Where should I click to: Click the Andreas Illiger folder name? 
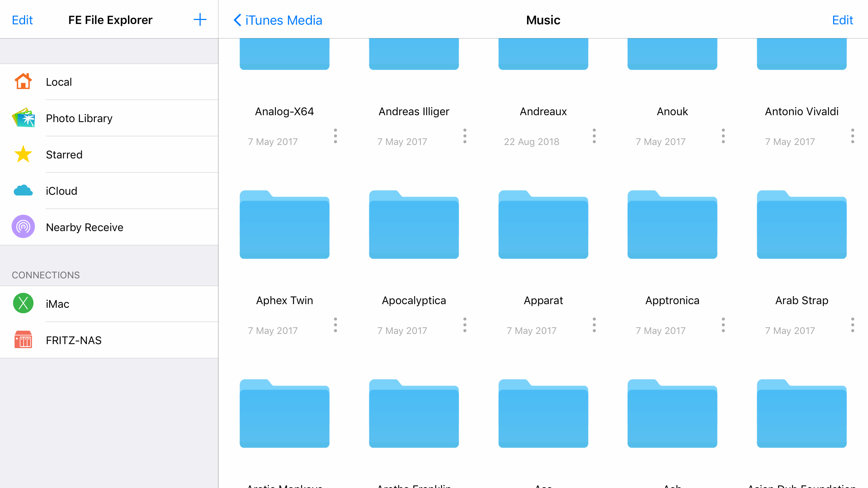click(414, 112)
